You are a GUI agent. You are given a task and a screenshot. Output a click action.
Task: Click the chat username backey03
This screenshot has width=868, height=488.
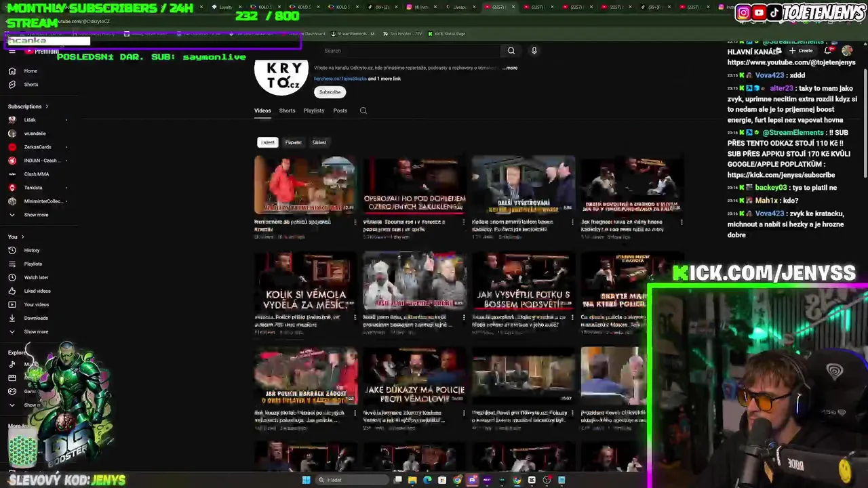[x=771, y=188]
